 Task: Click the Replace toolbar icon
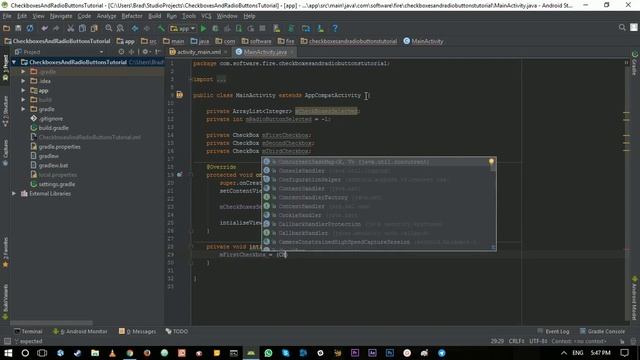(x=120, y=29)
